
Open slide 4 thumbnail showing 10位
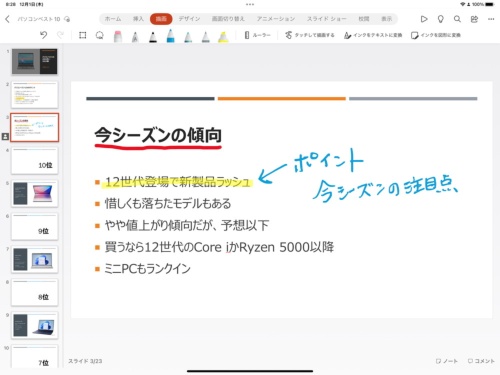pos(35,160)
